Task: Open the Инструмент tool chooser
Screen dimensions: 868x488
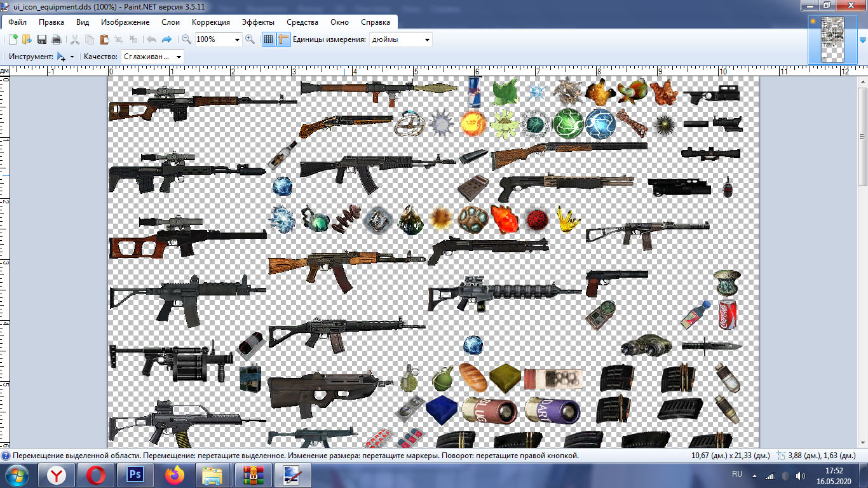Action: click(65, 57)
